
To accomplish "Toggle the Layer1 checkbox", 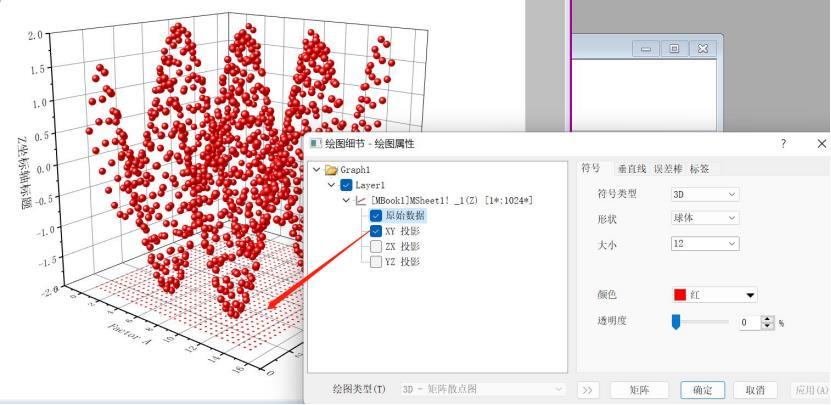I will pos(346,185).
